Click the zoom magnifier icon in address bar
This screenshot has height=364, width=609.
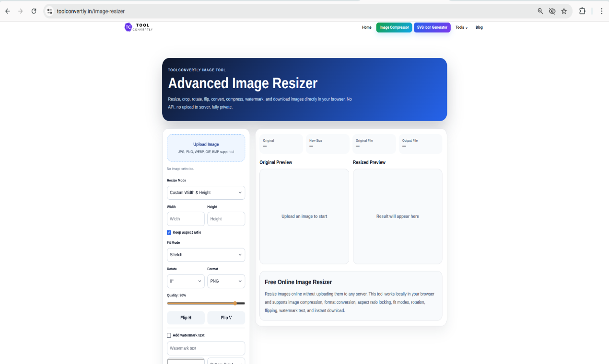[x=540, y=11]
